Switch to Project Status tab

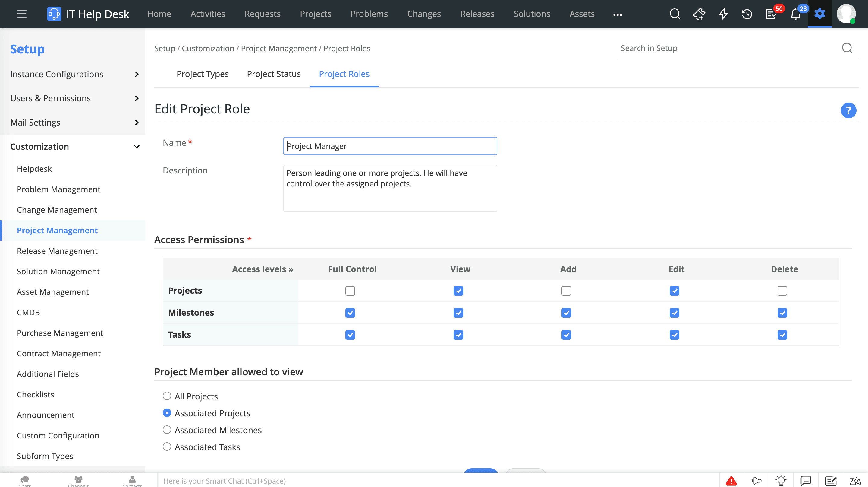(274, 74)
